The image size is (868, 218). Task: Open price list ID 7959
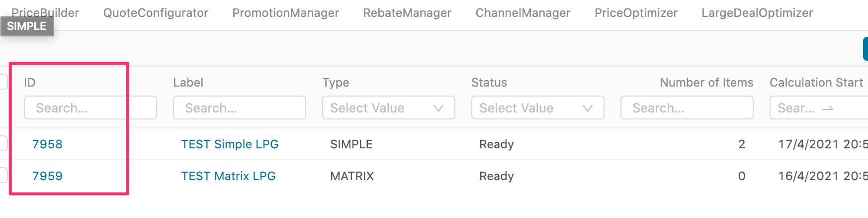[47, 176]
